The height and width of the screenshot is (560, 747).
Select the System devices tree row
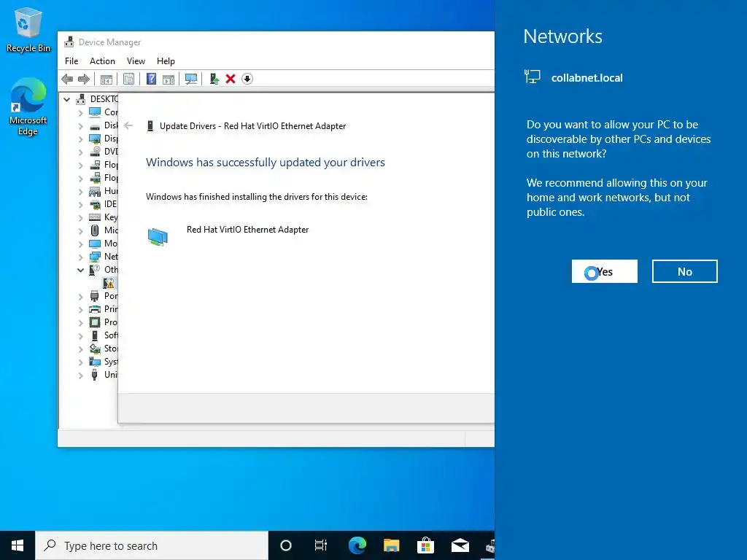(x=104, y=362)
